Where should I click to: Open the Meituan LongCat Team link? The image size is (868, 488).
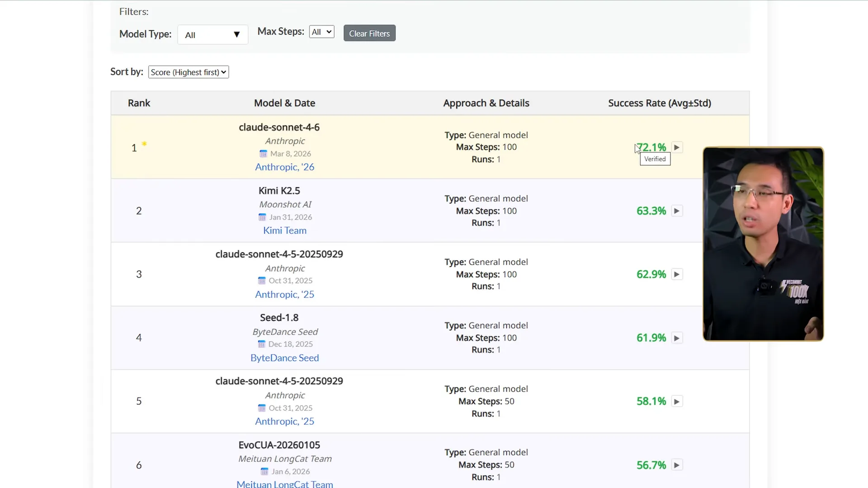[x=285, y=484]
